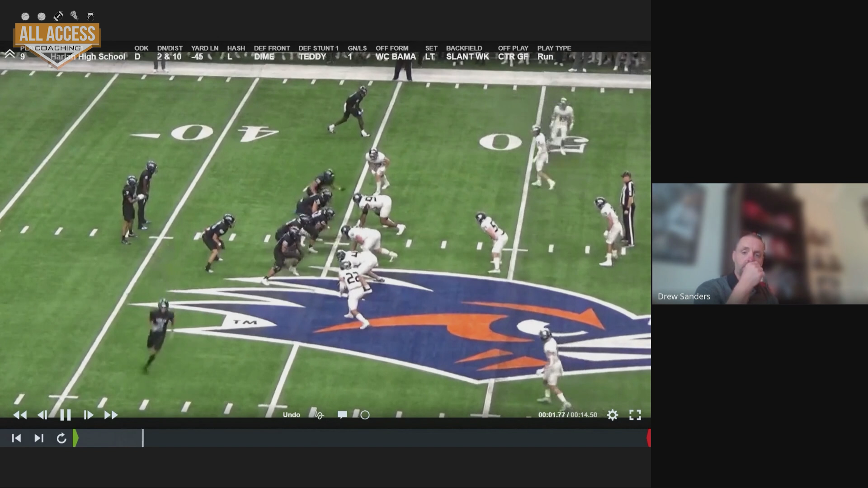Image resolution: width=868 pixels, height=488 pixels.
Task: Click the Run play type value
Action: pyautogui.click(x=545, y=57)
